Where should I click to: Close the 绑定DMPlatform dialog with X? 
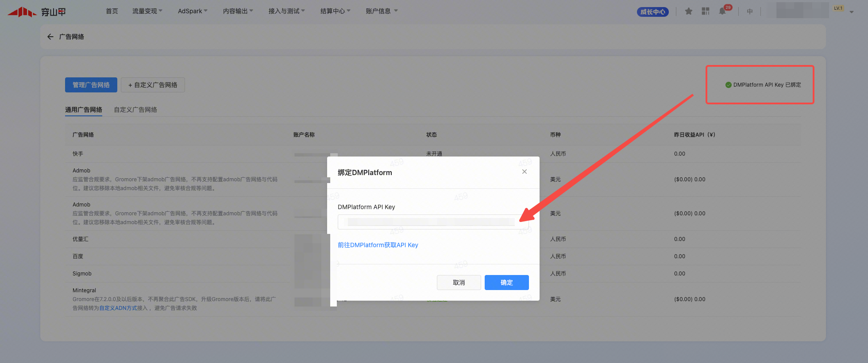[524, 172]
